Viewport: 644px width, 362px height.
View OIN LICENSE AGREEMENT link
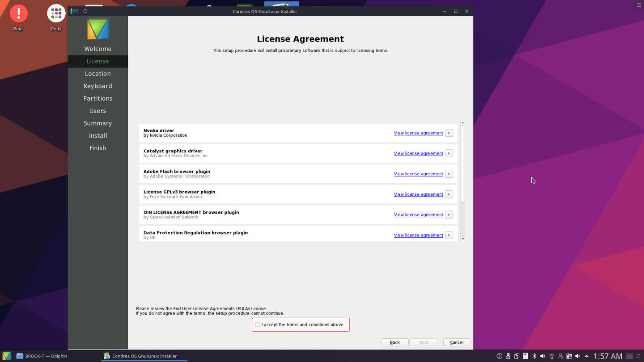[x=419, y=215]
